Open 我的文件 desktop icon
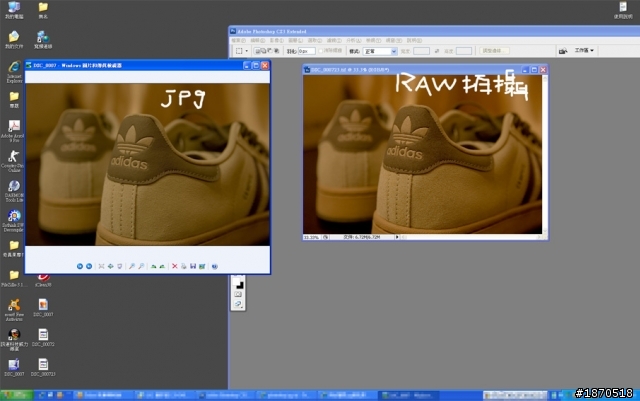Image resolution: width=640 pixels, height=401 pixels. tap(14, 40)
